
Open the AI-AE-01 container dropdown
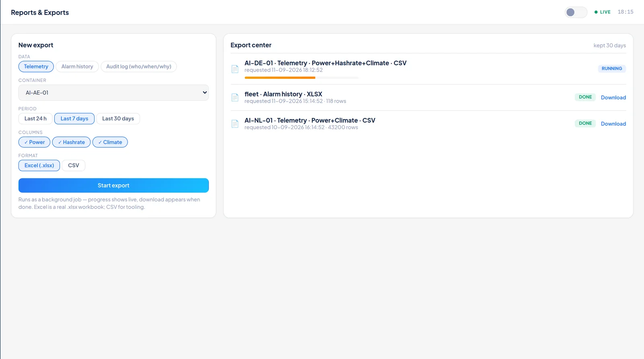pos(114,93)
